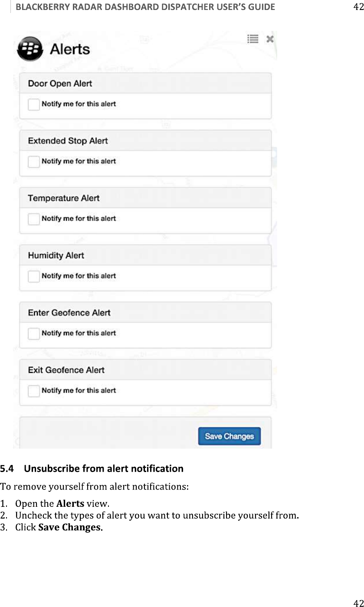This screenshot has height=607, width=364.
Task: Click the Unsubscribe from alert notification heading
Action: [104, 469]
